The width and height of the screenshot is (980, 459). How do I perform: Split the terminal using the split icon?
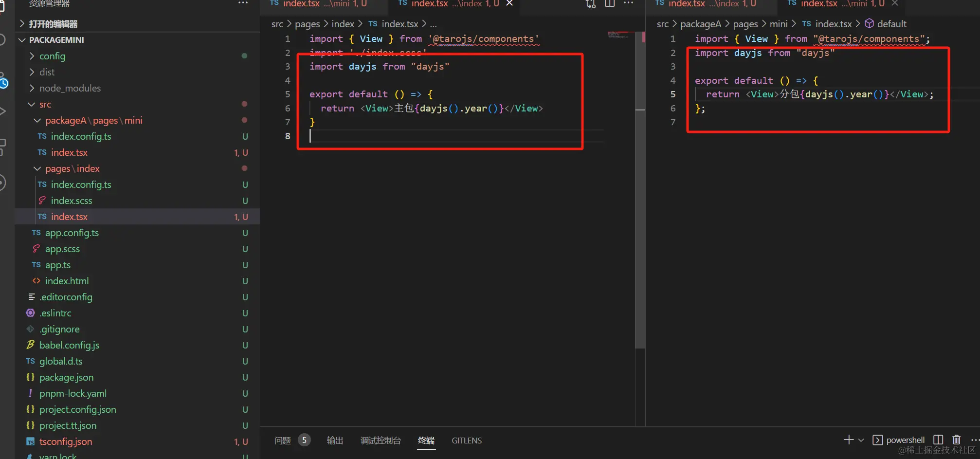pyautogui.click(x=939, y=440)
